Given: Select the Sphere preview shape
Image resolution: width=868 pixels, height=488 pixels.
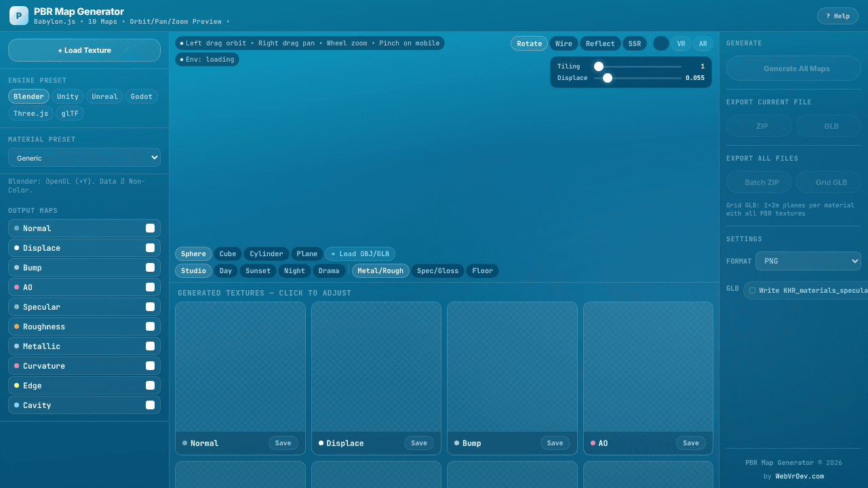Looking at the screenshot, I should [193, 253].
